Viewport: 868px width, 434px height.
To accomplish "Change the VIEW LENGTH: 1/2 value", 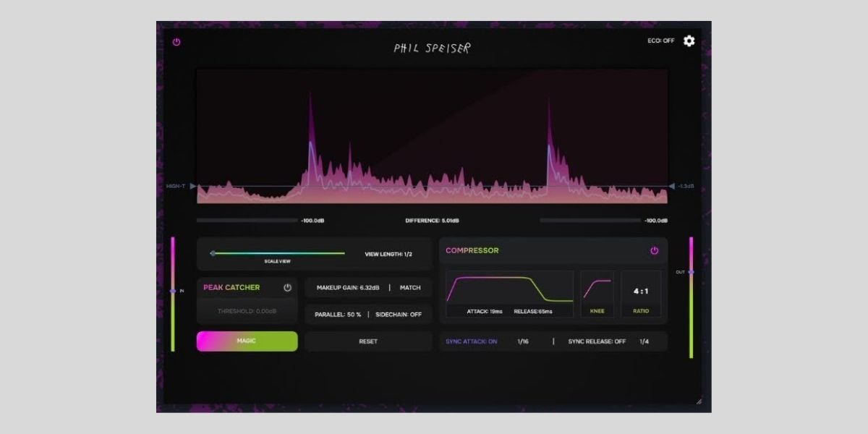I will 388,254.
